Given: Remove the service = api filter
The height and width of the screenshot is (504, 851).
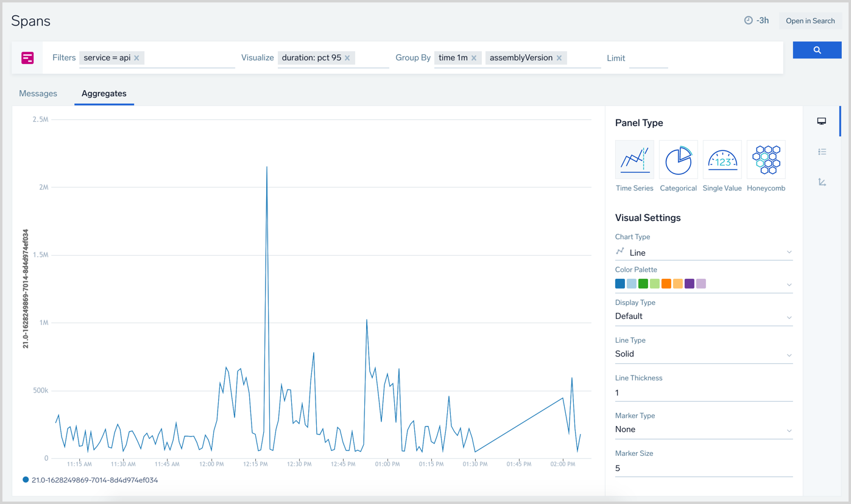Looking at the screenshot, I should [x=137, y=58].
